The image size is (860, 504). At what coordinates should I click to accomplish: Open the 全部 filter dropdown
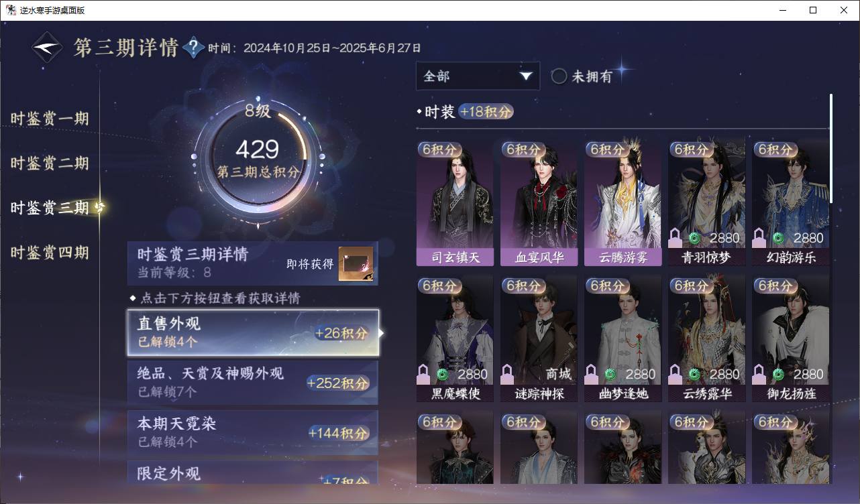tap(478, 76)
